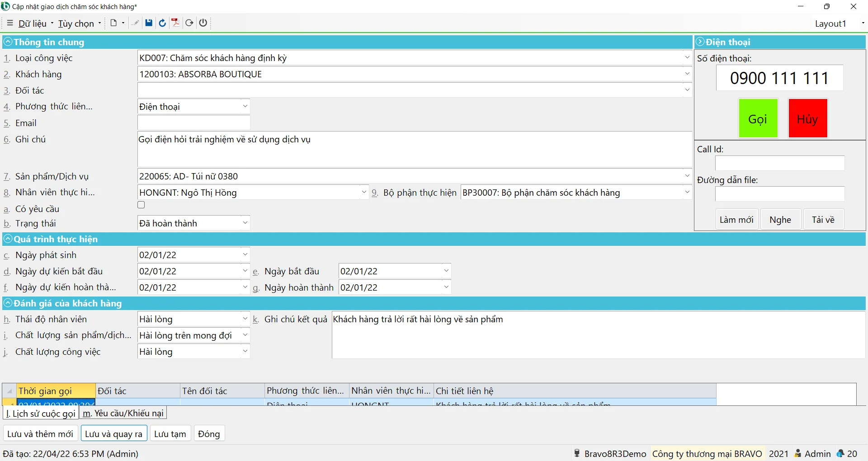Viewport: 868px width, 461px height.
Task: Open the Thái độ nhân viên dropdown
Action: [245, 319]
